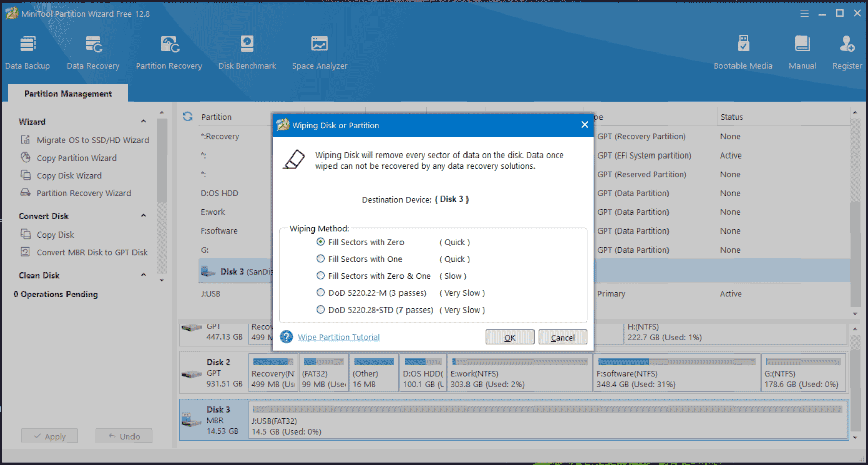This screenshot has width=868, height=465.
Task: Cancel the wiping dialog
Action: pyautogui.click(x=563, y=337)
